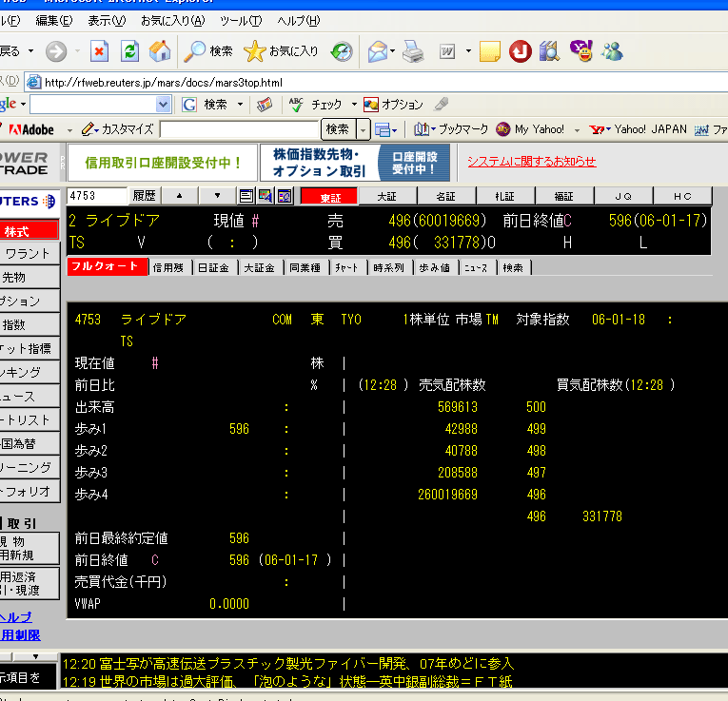Select 名証 exchange button

pyautogui.click(x=445, y=196)
